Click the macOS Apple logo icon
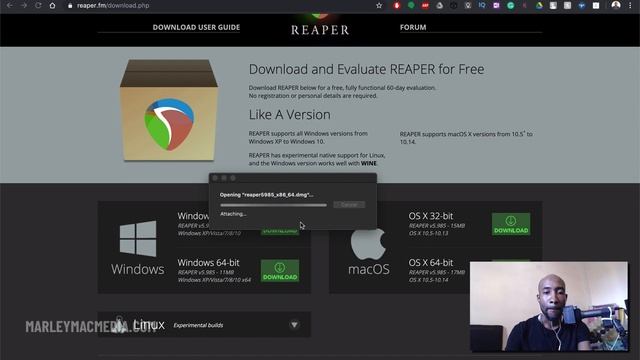 point(369,244)
